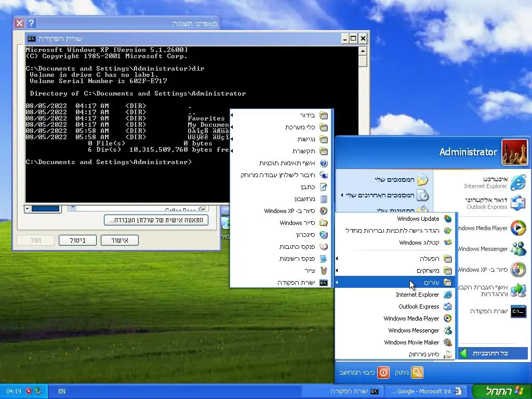Click Administrator chess user picture
Viewport: 532px width, 399px height.
pyautogui.click(x=514, y=152)
